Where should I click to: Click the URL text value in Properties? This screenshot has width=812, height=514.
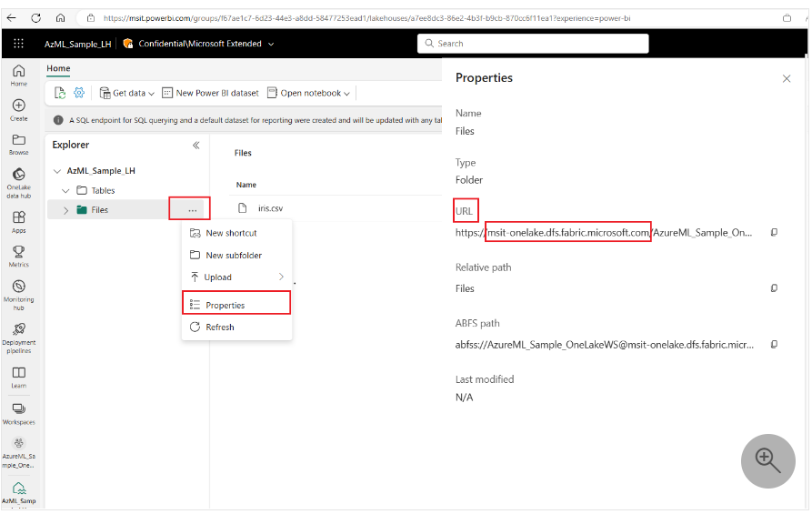click(603, 233)
